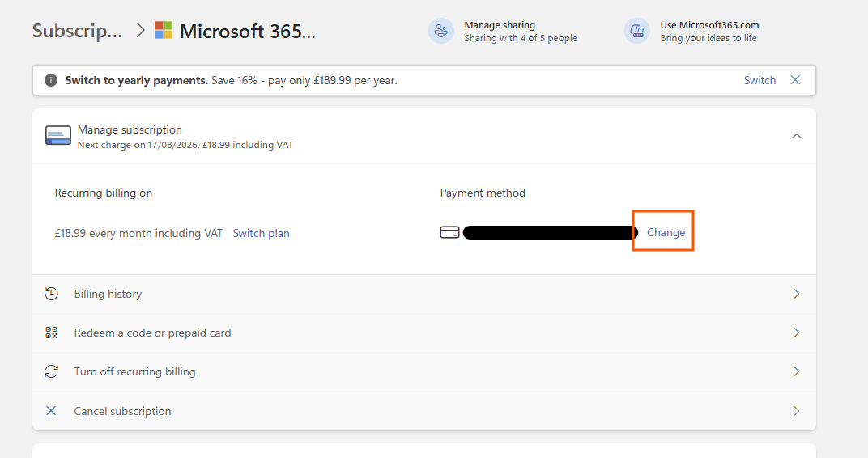Screen dimensions: 868x458
Task: Click the Switch link for yearly payments
Action: tap(759, 80)
